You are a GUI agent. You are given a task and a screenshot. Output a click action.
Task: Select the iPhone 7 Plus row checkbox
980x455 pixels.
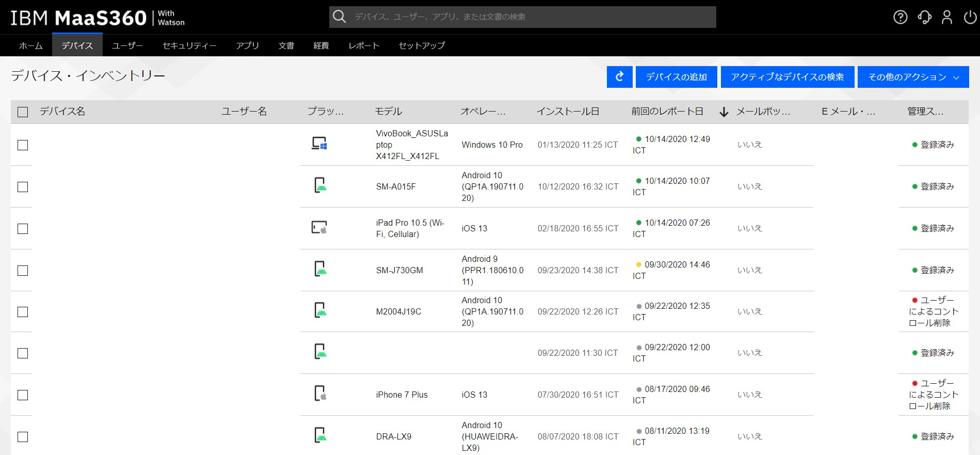click(23, 395)
